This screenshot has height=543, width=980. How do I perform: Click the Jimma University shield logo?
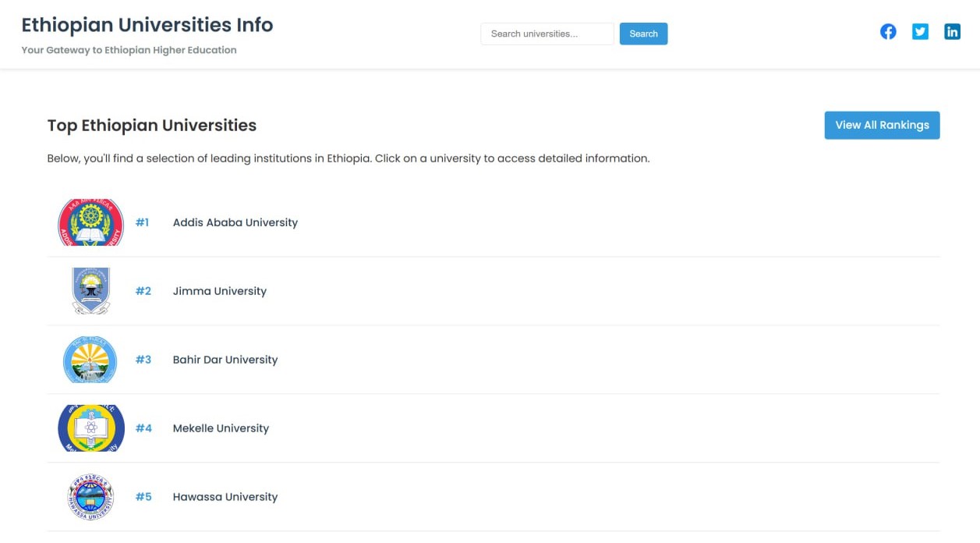click(90, 291)
